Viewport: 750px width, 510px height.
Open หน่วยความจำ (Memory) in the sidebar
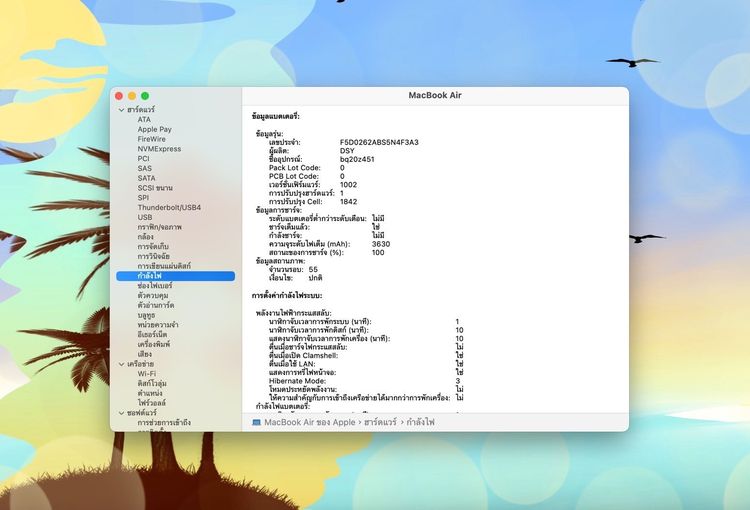[x=158, y=325]
